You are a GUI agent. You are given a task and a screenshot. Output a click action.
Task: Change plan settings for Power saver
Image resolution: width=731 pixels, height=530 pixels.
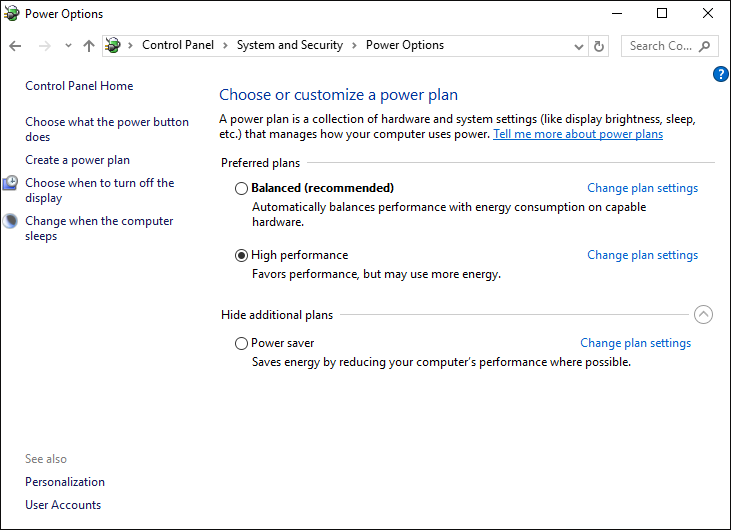[x=635, y=343]
